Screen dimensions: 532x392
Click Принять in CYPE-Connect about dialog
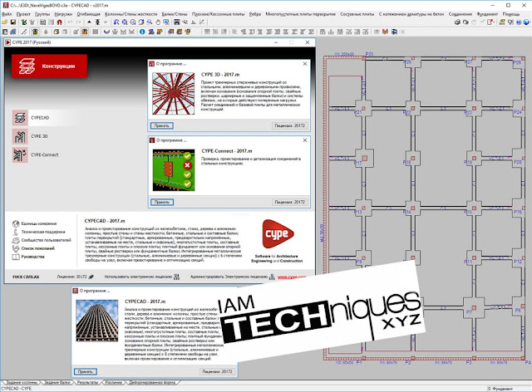click(162, 202)
